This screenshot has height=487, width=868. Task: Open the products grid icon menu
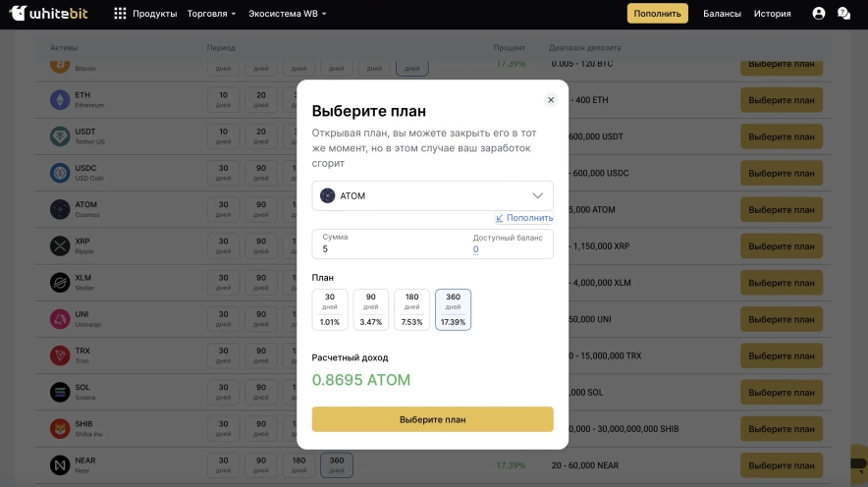click(x=120, y=14)
